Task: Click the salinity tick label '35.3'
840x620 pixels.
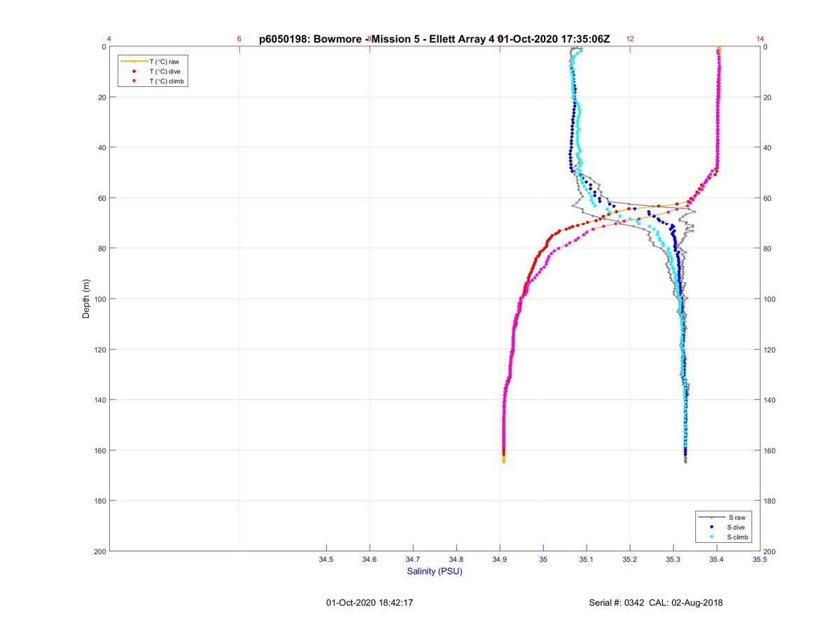Action: coord(673,560)
